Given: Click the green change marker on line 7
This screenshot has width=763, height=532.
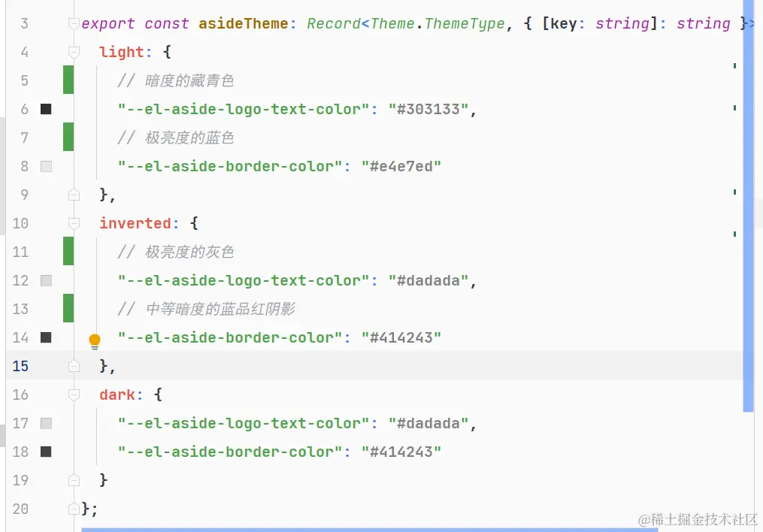Looking at the screenshot, I should click(68, 137).
